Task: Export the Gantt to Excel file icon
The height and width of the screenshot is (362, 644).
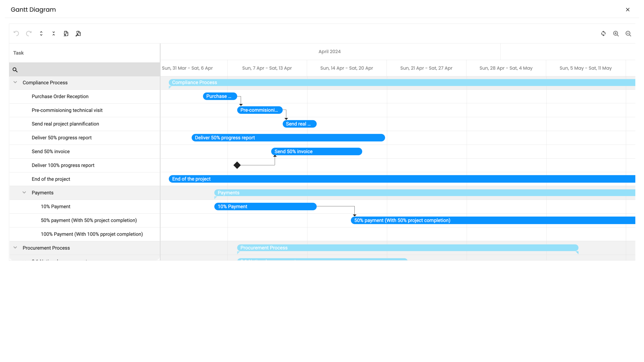Action: pyautogui.click(x=66, y=33)
